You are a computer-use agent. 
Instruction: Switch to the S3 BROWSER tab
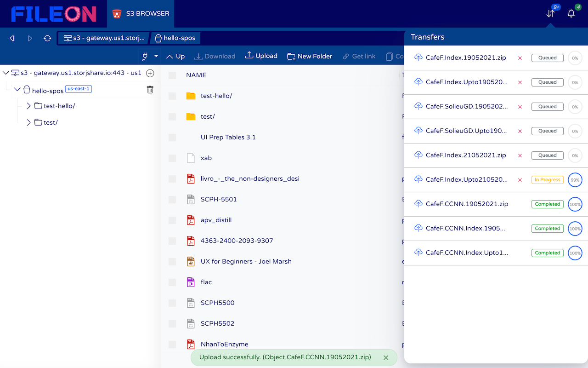140,14
